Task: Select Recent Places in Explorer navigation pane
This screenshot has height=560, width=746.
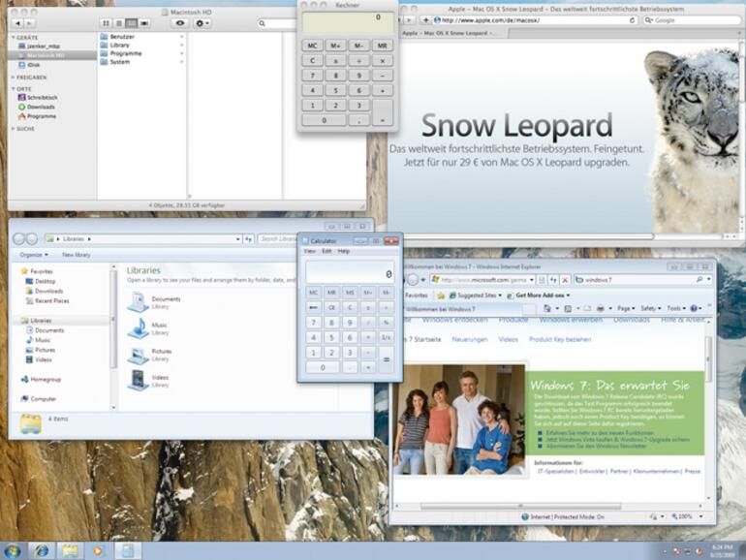Action: [x=47, y=301]
